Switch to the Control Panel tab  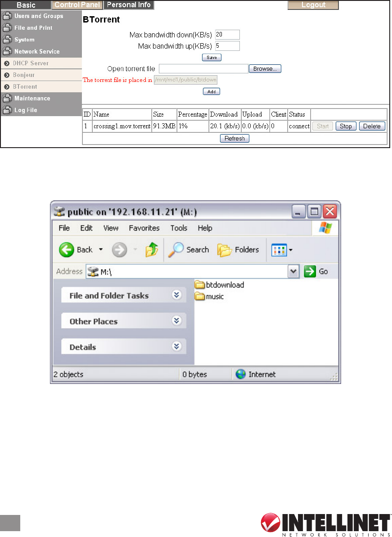pyautogui.click(x=77, y=5)
